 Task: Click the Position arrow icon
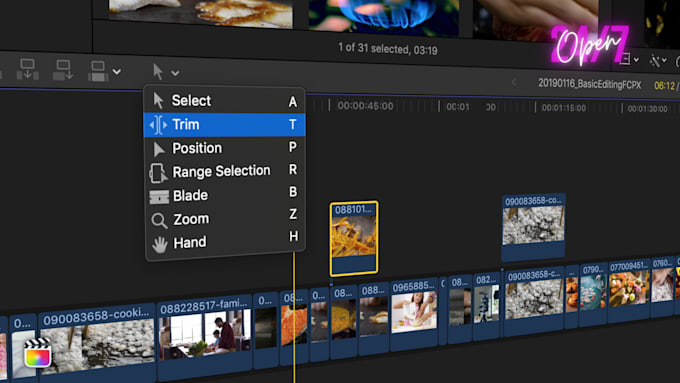(x=159, y=149)
